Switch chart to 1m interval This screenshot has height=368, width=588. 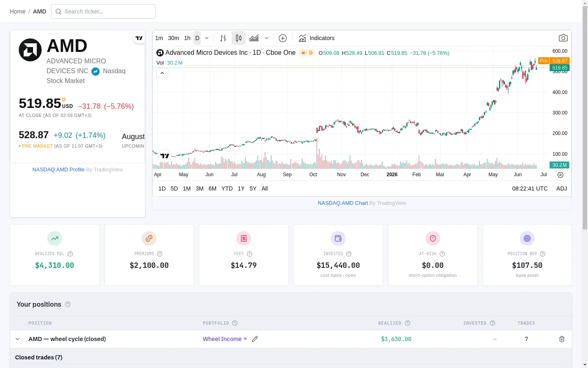point(159,38)
